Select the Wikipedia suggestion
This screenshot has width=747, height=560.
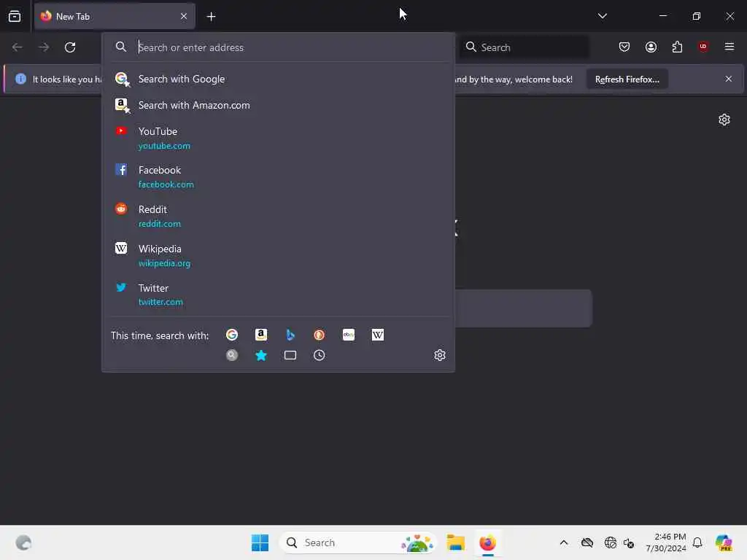[278, 255]
